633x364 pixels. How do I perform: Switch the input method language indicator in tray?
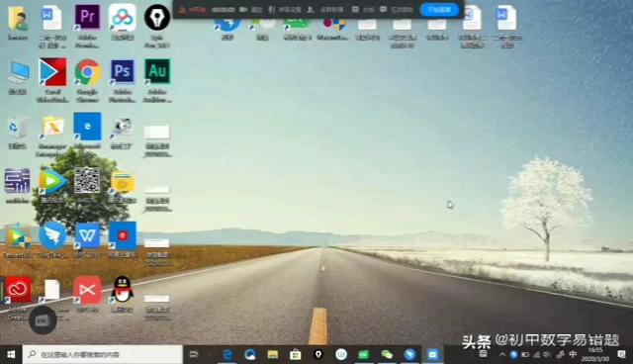[573, 354]
